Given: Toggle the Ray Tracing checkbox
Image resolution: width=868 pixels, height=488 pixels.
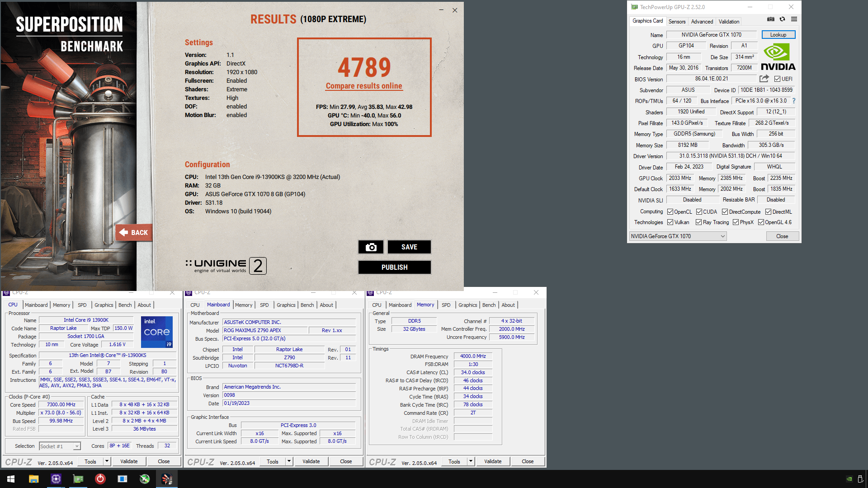Looking at the screenshot, I should (698, 222).
